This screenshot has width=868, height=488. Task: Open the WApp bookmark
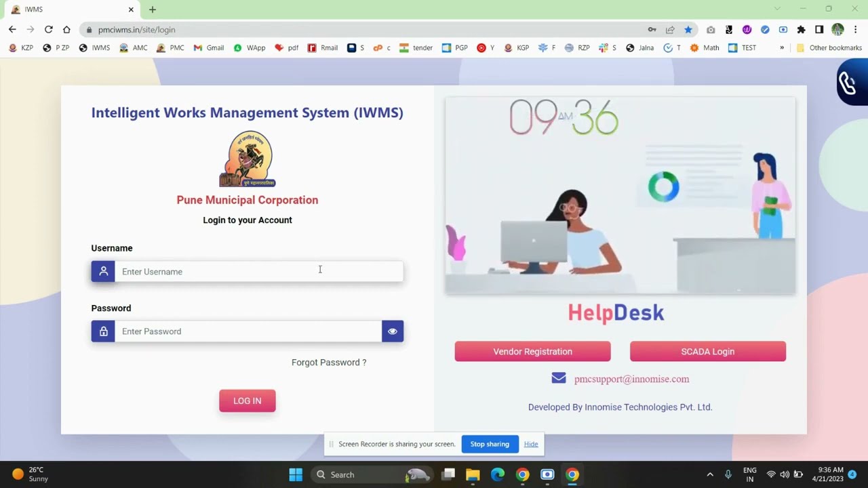[250, 48]
